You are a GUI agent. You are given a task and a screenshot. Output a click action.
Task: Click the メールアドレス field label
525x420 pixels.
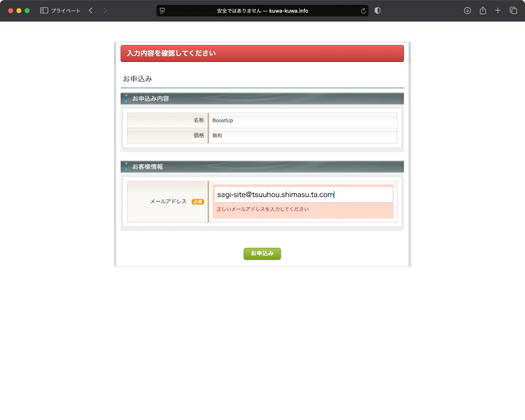(x=168, y=202)
